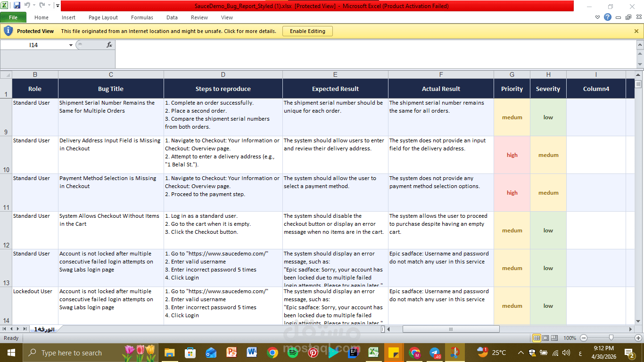Click the Protected View shield icon
Screen dimensions: 644x362
(x=8, y=31)
